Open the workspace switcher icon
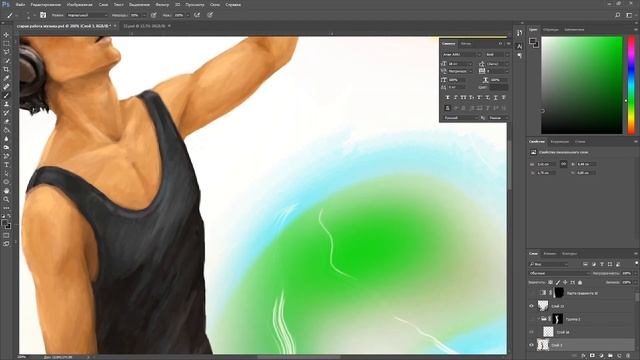The width and height of the screenshot is (640, 360). coord(629,15)
